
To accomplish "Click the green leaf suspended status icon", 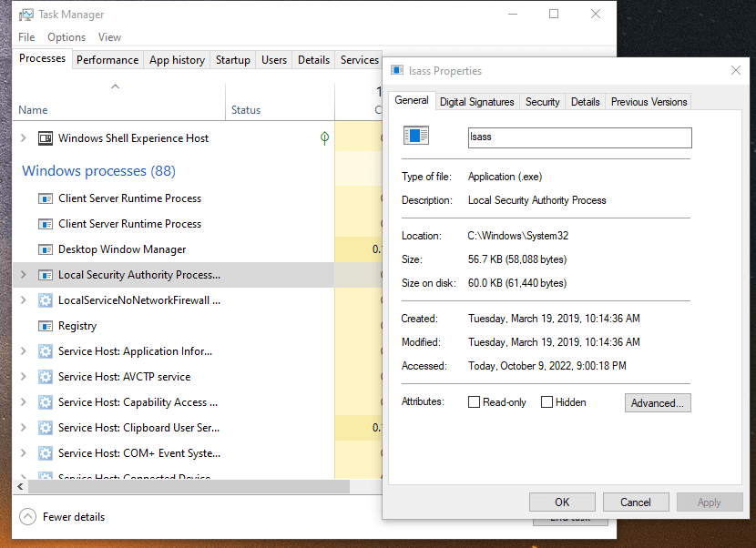I will tap(324, 138).
